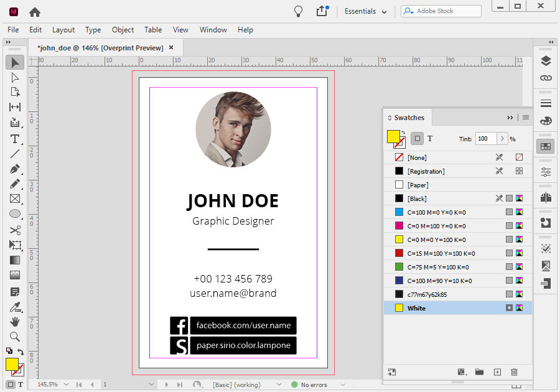
Task: Click the Adobe Stock search field
Action: click(x=441, y=11)
